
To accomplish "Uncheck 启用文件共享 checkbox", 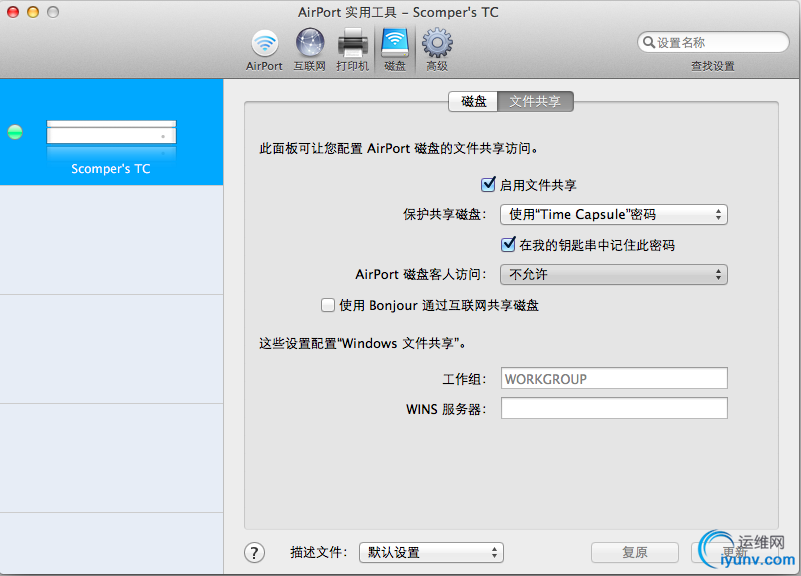I will click(488, 184).
